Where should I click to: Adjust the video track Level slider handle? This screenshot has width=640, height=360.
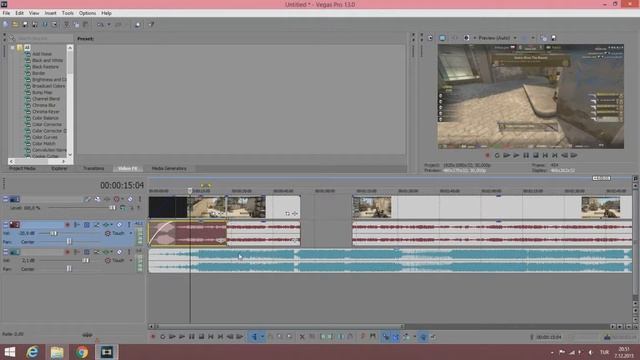(x=112, y=208)
